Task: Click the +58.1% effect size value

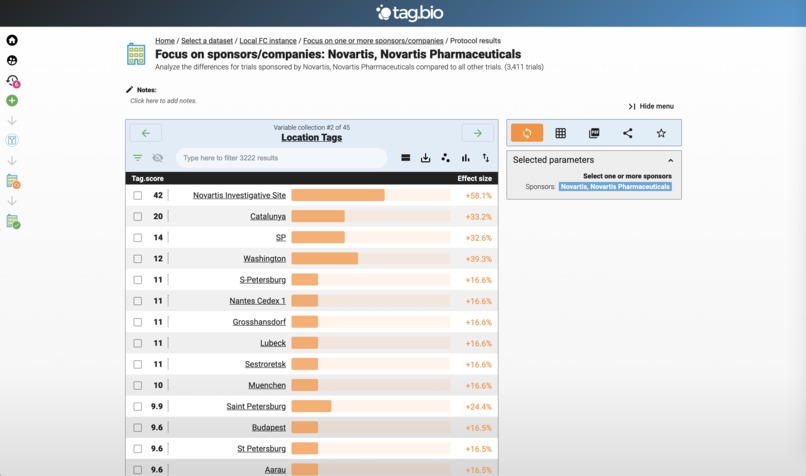Action: [x=479, y=196]
